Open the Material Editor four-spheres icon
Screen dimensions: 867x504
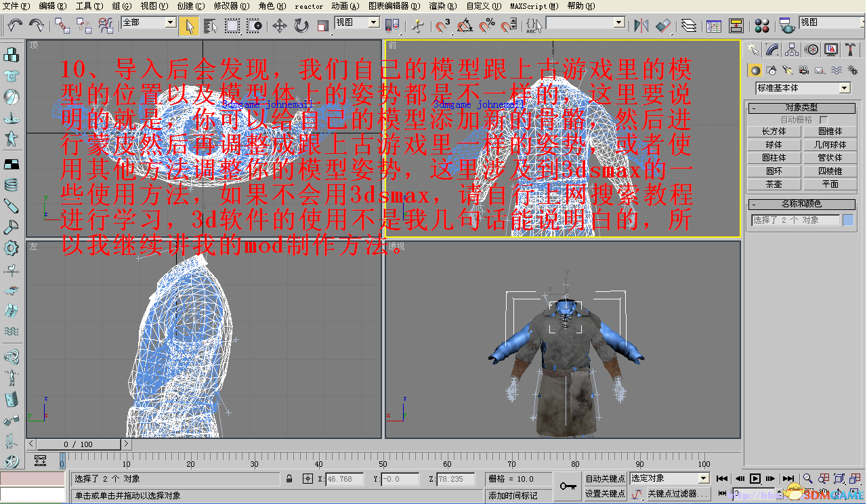click(762, 26)
